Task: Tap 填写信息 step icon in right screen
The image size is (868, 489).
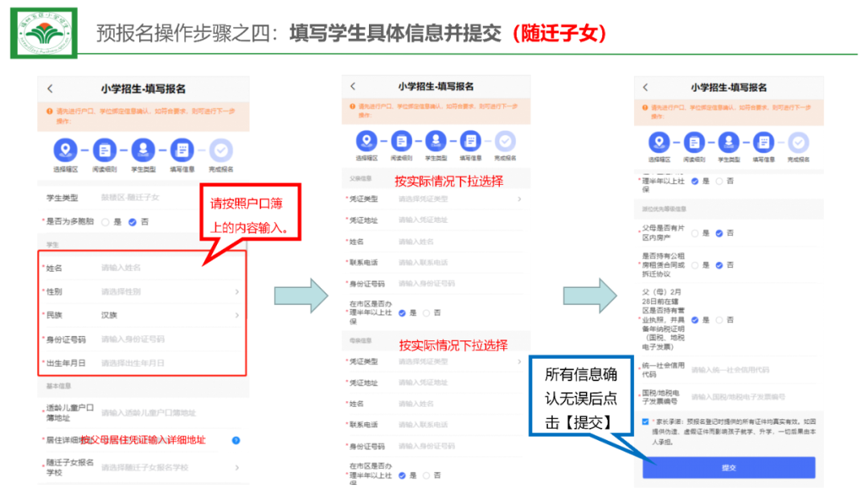Action: 764,142
